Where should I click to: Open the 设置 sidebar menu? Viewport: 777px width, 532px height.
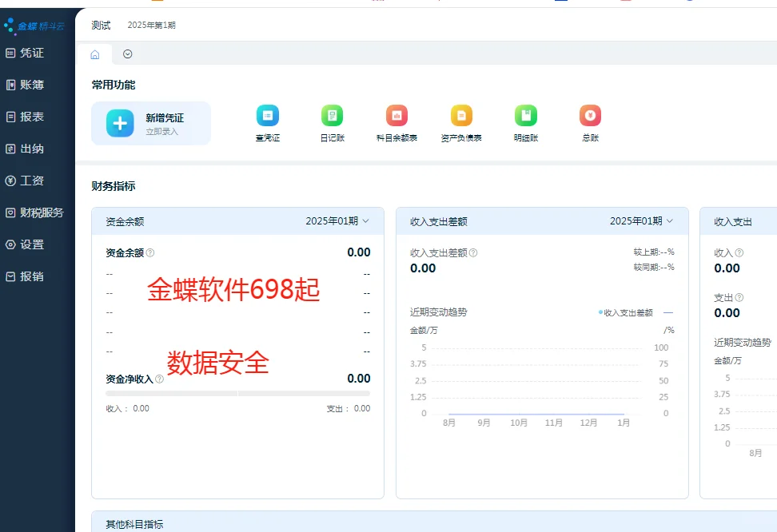point(25,244)
